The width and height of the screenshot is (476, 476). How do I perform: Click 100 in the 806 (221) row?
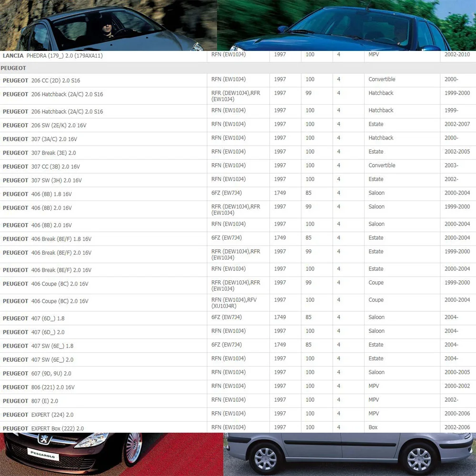[310, 386]
